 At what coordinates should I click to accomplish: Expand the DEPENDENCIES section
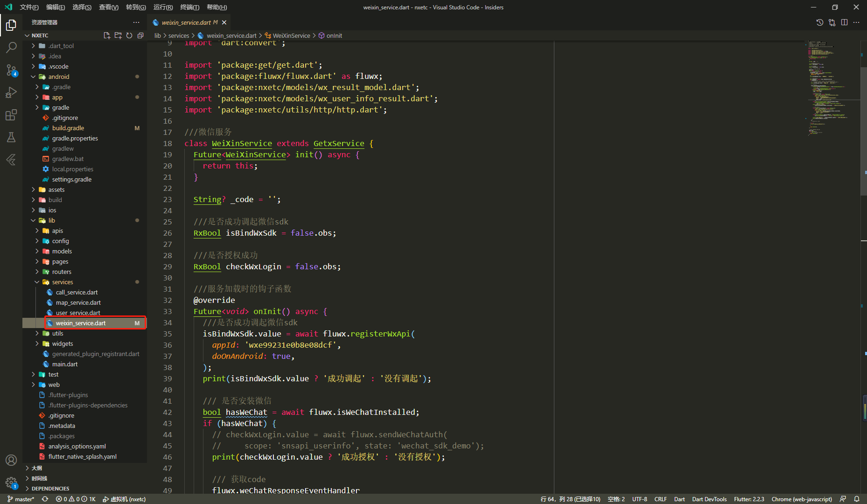pyautogui.click(x=84, y=489)
